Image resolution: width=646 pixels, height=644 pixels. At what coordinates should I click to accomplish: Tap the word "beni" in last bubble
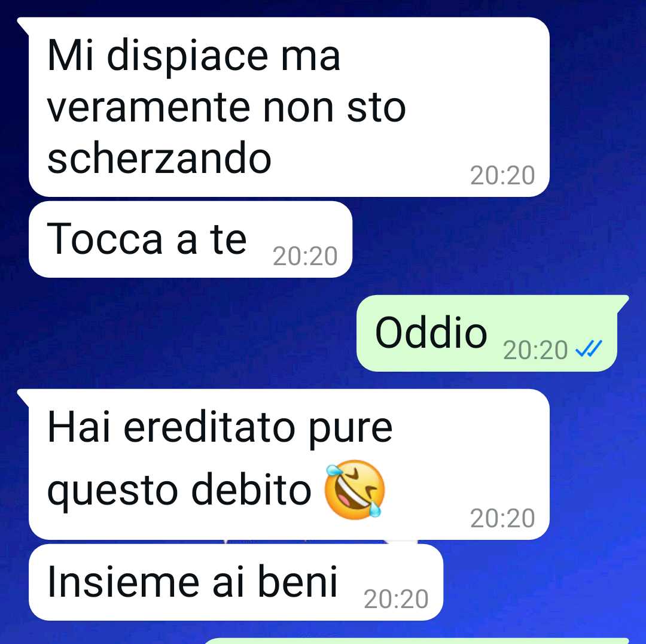[x=297, y=581]
